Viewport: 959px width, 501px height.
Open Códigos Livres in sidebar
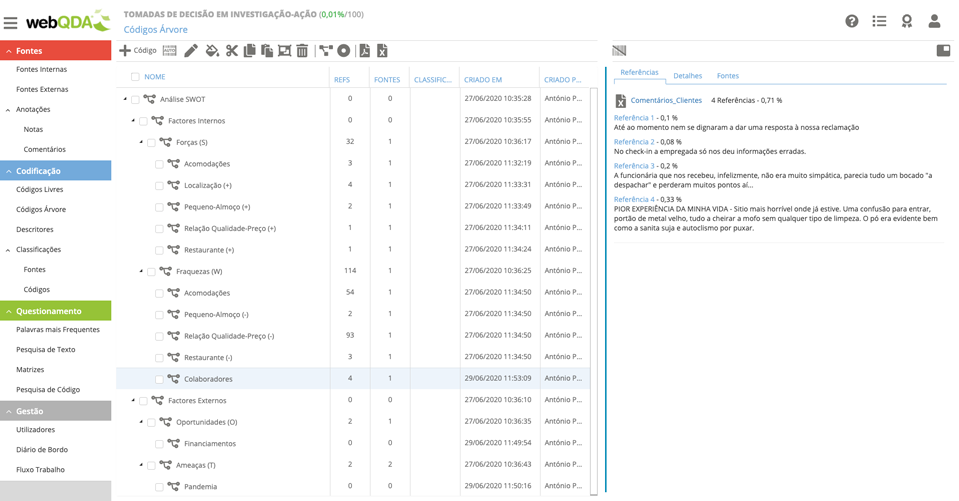[x=40, y=190]
